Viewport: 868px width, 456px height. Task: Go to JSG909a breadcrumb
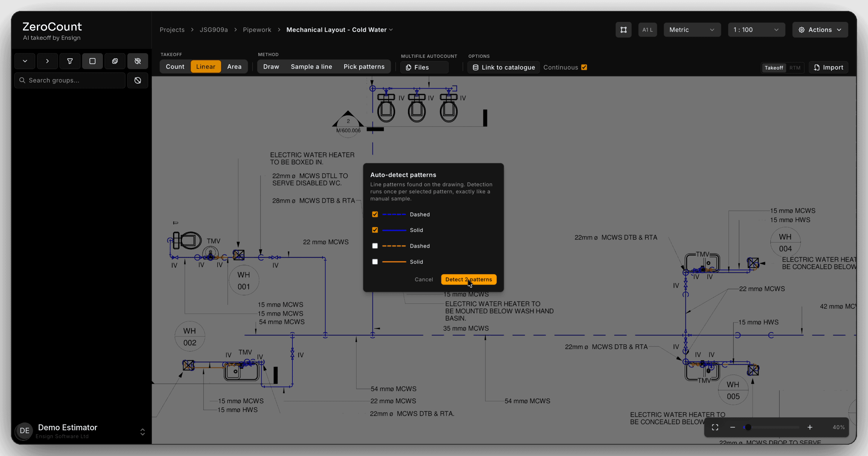214,30
